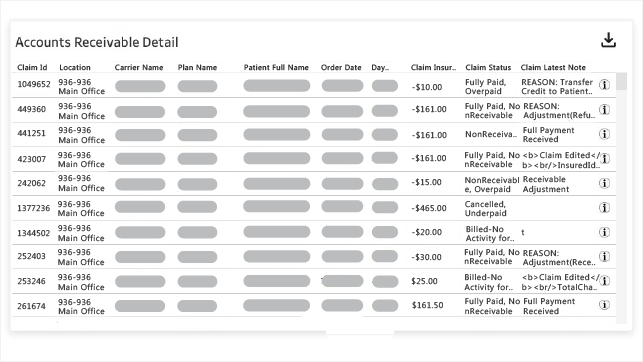Open info icon for claim 423007
This screenshot has height=362, width=643.
click(x=605, y=158)
